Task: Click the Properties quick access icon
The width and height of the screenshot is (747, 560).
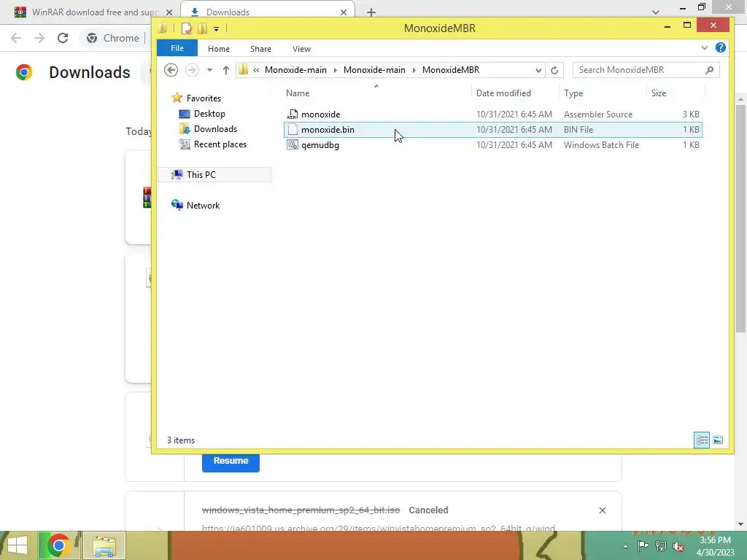Action: (186, 28)
